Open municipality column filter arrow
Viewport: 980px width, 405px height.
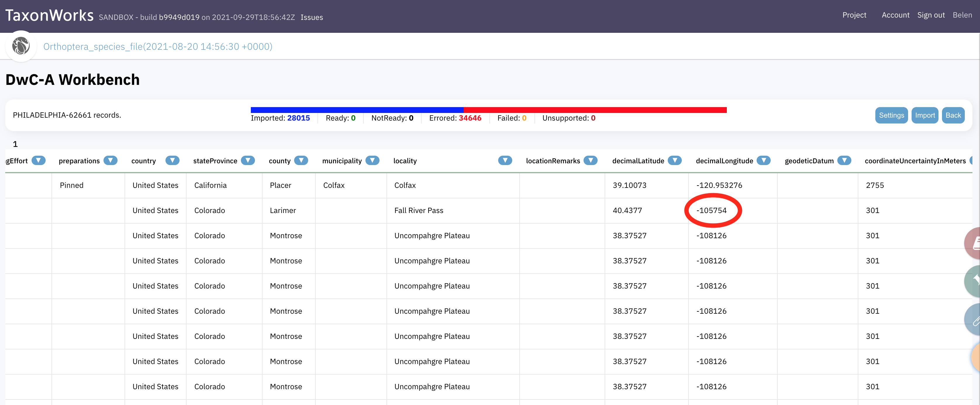click(x=372, y=161)
